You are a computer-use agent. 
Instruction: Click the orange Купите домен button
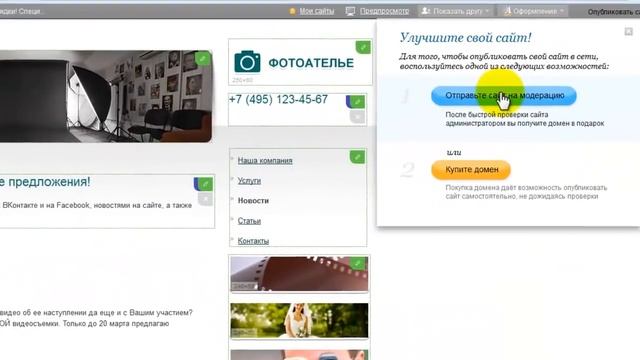coord(471,169)
